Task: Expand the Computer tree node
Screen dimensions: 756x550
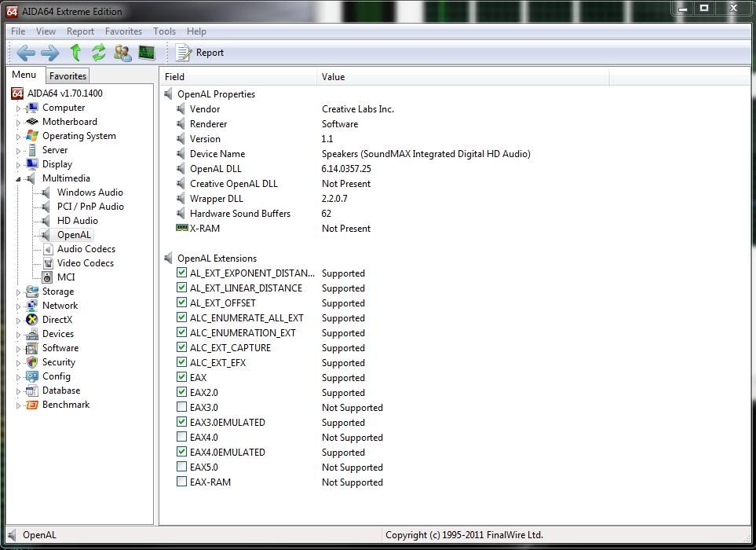Action: click(18, 108)
